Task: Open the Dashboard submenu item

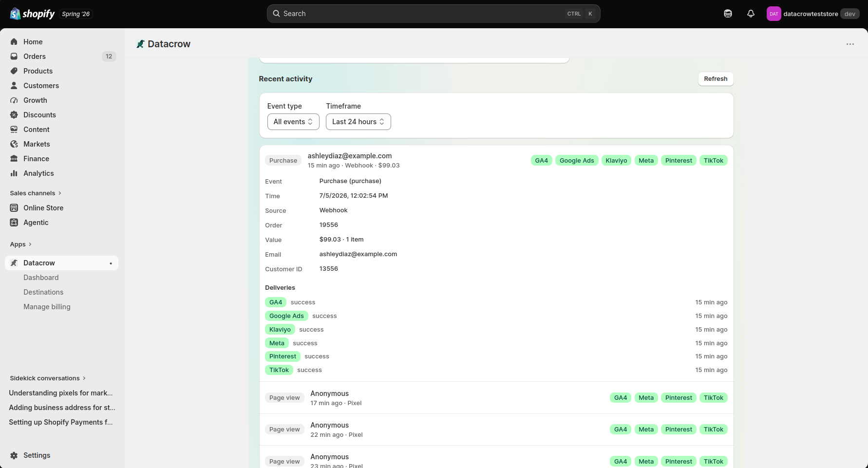Action: 41,278
